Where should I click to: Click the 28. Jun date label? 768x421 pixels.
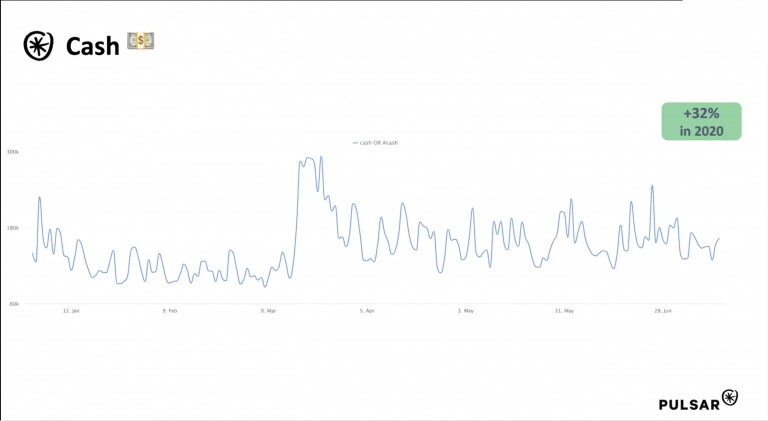(663, 311)
